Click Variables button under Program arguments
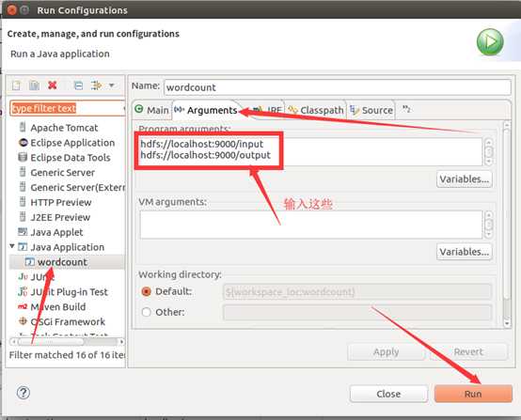This screenshot has height=420, width=521. (465, 179)
